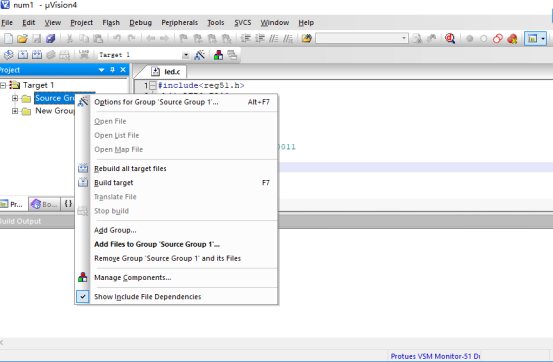Viewport: 553px width, 362px height.
Task: Choose Add Files to Group 'Source Group 1'
Action: tap(177, 244)
